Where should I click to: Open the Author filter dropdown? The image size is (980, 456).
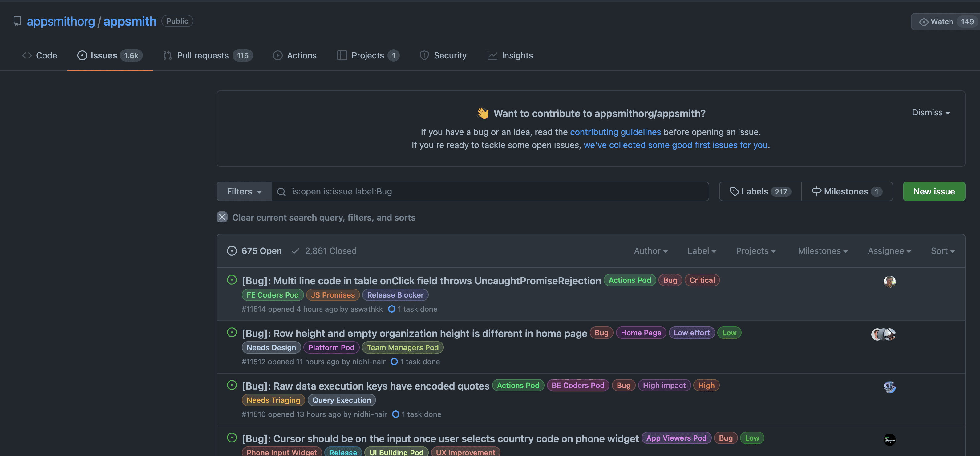tap(650, 251)
